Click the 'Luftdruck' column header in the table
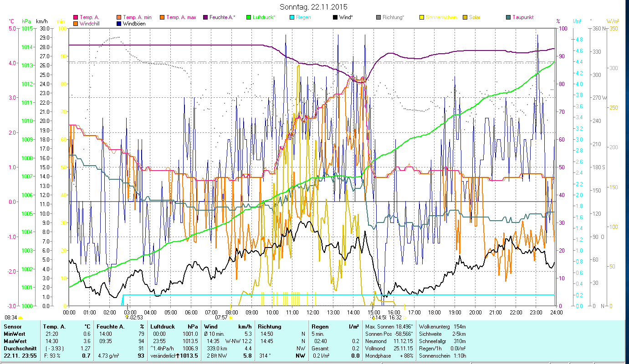This screenshot has width=629, height=364. coord(163,327)
